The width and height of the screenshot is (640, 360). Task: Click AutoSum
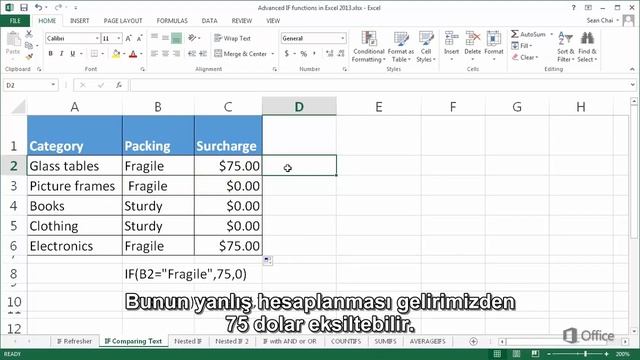pos(529,34)
